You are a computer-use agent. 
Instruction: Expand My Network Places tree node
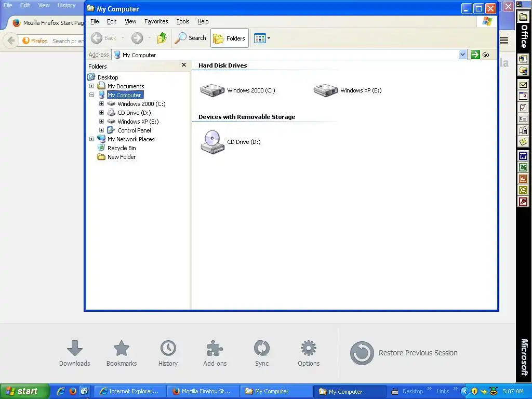click(x=91, y=139)
